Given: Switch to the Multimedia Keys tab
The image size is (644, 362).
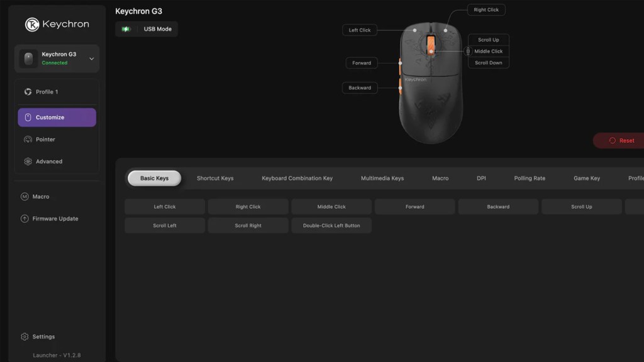Looking at the screenshot, I should pyautogui.click(x=382, y=178).
